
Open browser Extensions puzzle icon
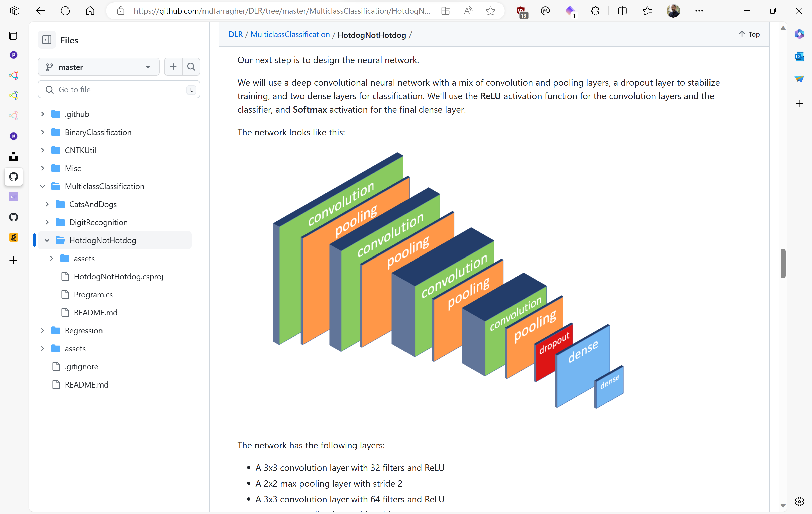click(595, 11)
